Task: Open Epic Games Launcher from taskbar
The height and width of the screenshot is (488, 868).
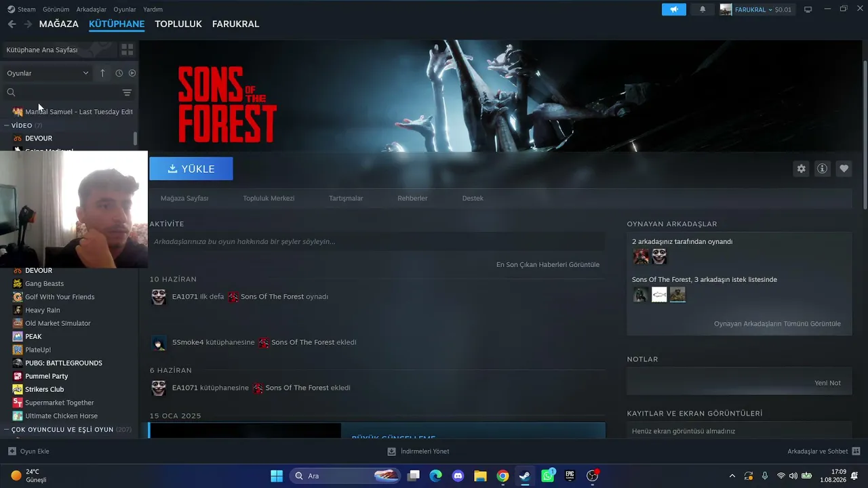Action: (570, 476)
